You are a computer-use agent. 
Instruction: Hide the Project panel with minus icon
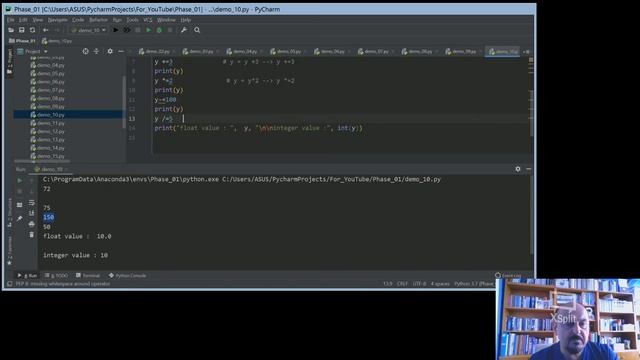(121, 51)
